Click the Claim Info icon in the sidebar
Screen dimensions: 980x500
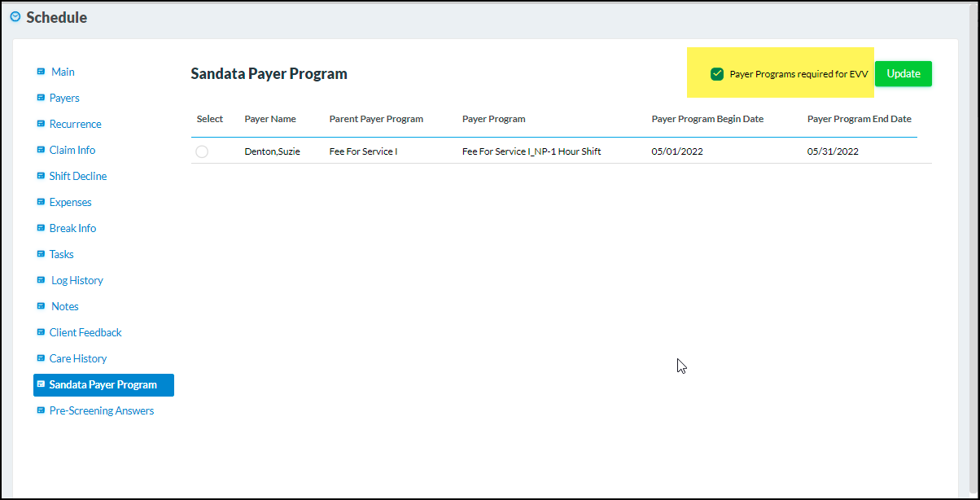click(x=41, y=150)
